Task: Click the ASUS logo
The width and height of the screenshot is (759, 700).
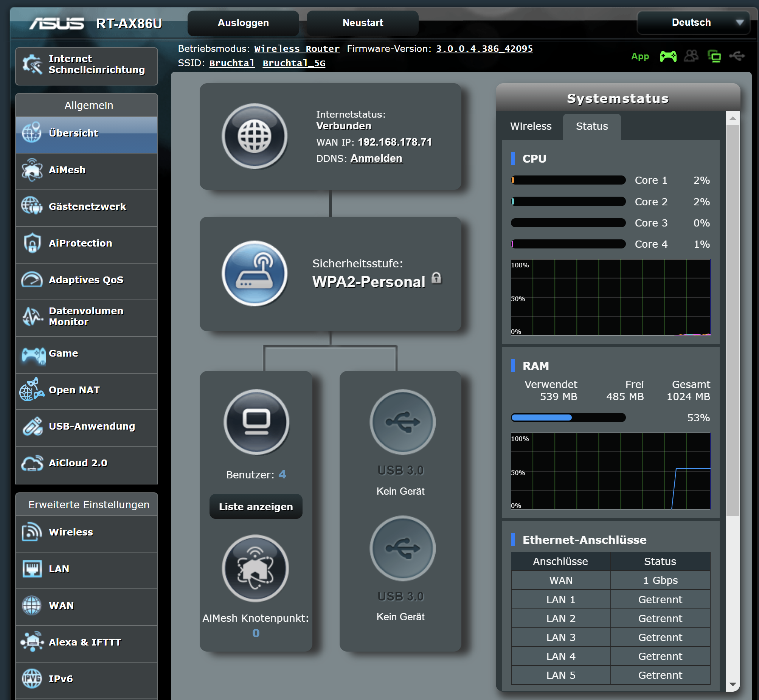Action: coord(57,23)
